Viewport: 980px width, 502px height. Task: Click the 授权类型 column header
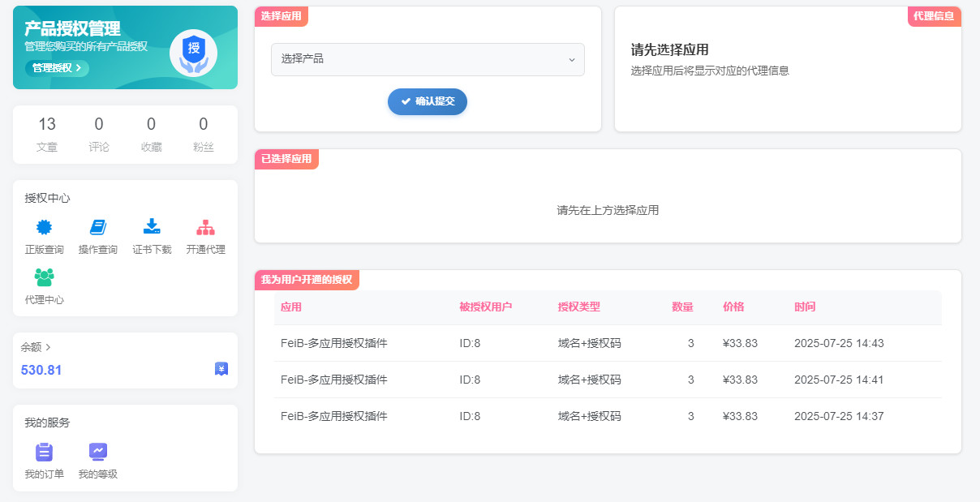click(x=579, y=307)
